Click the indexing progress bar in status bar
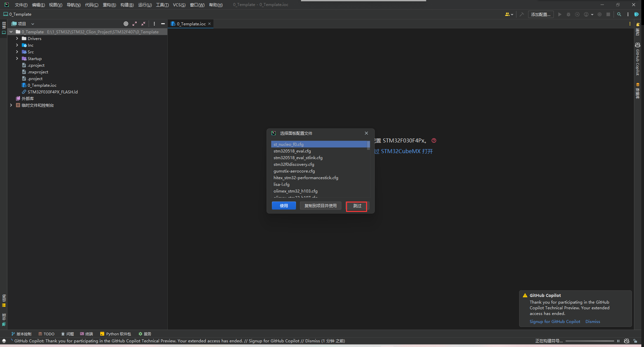This screenshot has height=347, width=644. (x=590, y=341)
